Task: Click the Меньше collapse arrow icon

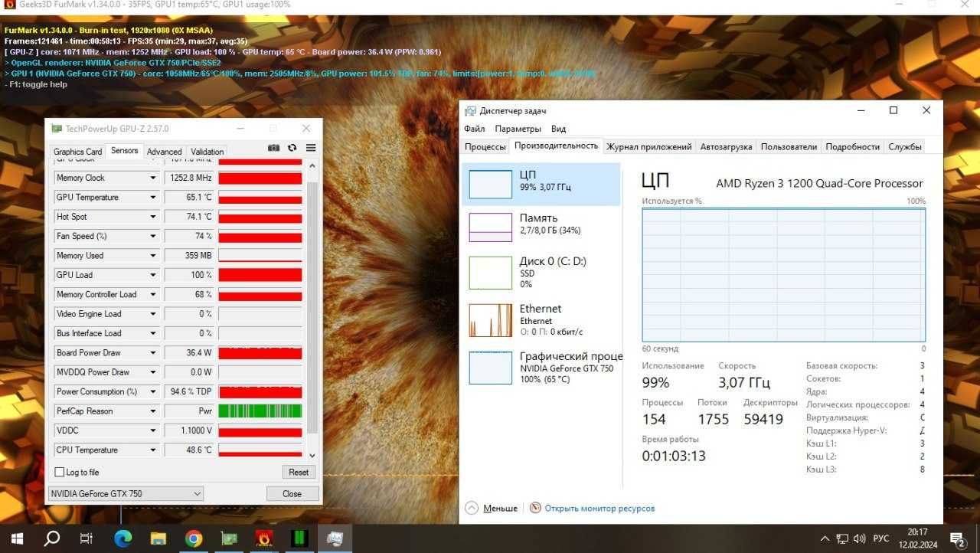Action: (x=472, y=508)
